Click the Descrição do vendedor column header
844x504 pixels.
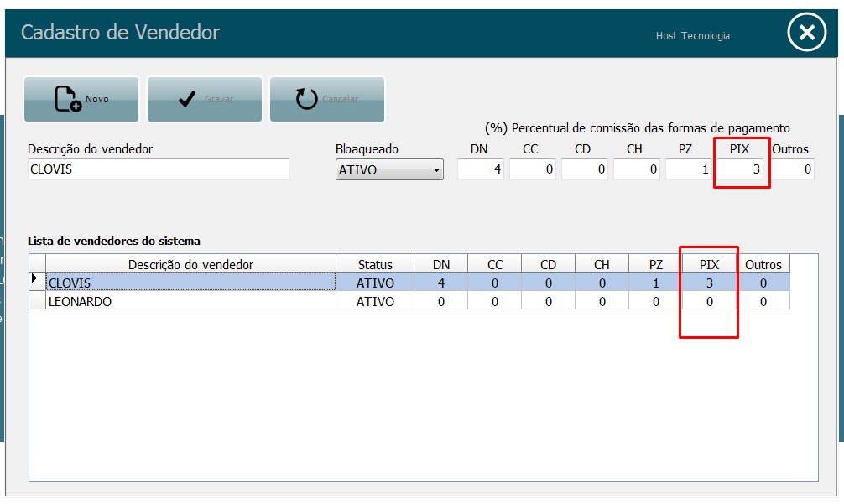(x=190, y=264)
